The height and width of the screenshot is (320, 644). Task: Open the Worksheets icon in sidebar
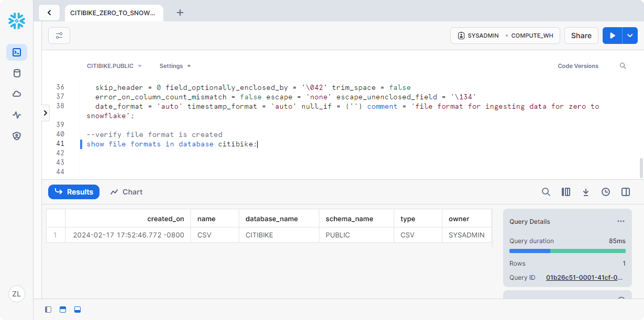click(x=17, y=52)
